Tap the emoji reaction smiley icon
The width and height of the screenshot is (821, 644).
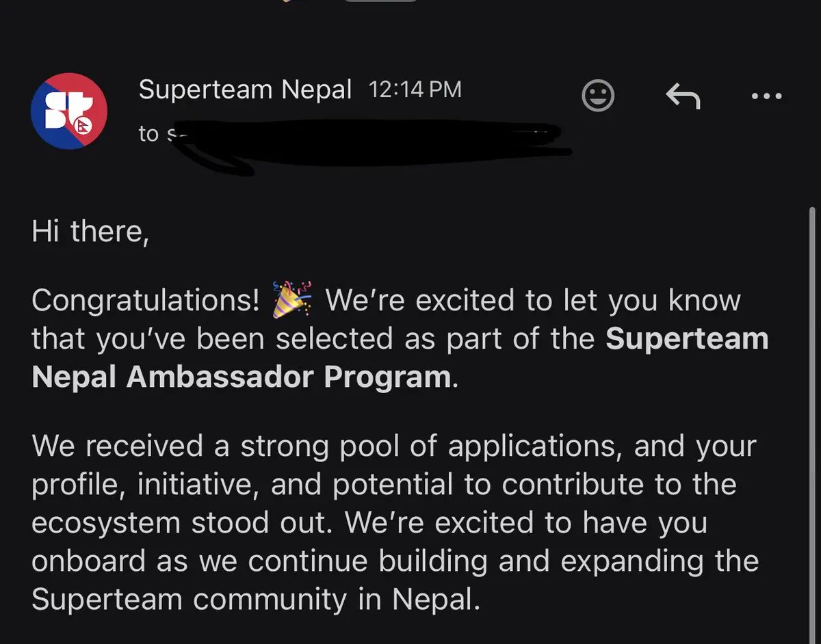[x=597, y=95]
